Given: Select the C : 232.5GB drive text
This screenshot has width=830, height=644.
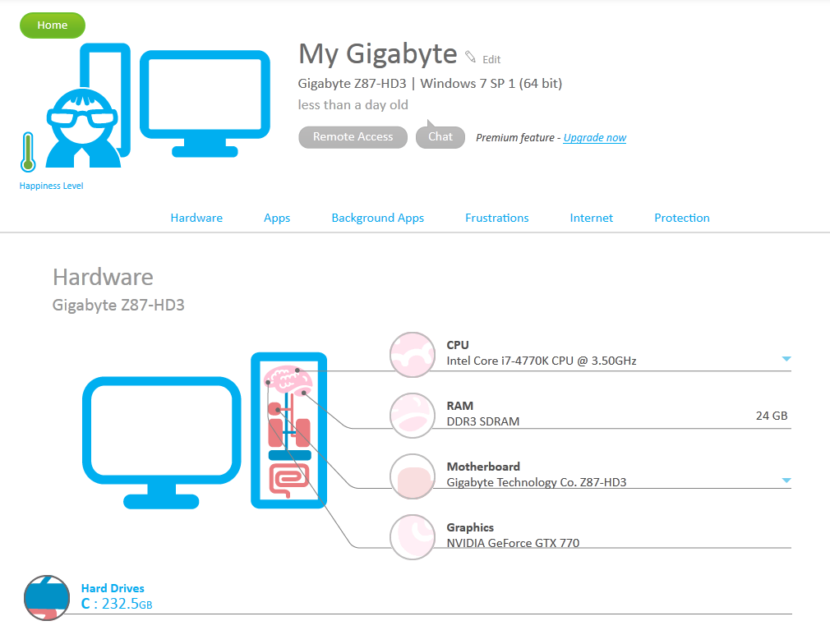Looking at the screenshot, I should [x=117, y=604].
